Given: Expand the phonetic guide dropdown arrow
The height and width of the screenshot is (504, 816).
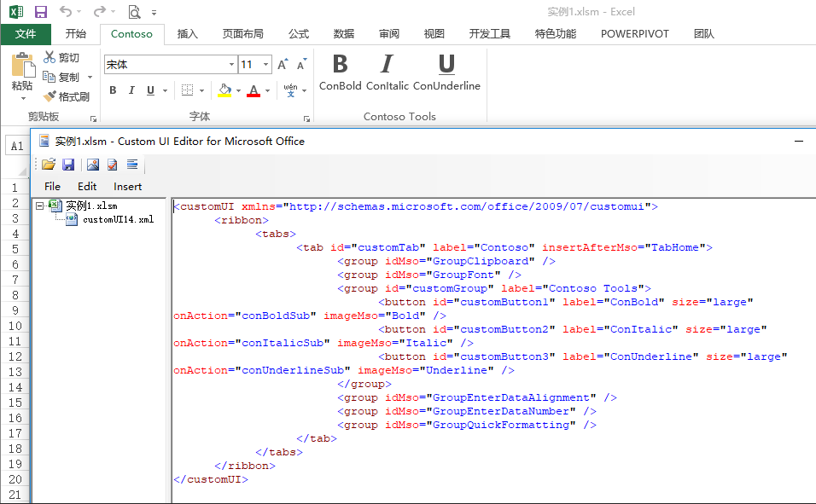Looking at the screenshot, I should point(305,90).
